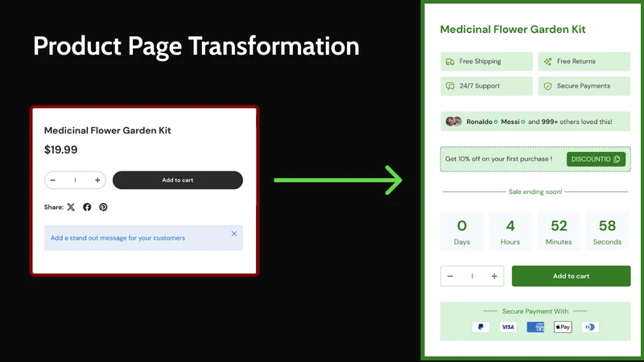Click the quantity field in the green page

473,276
